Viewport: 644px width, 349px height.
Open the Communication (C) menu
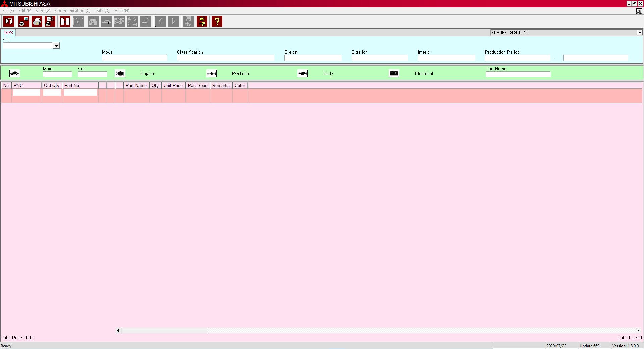73,11
